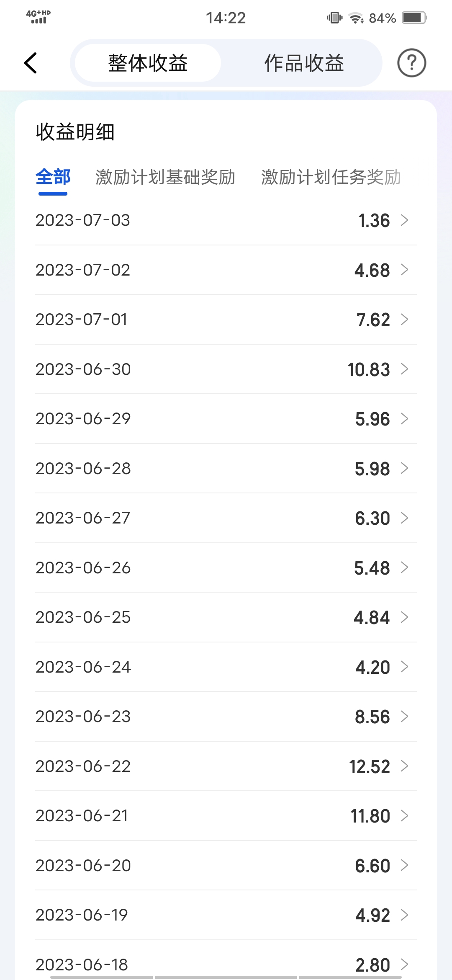Open the help question mark icon
Screen dimensions: 452x980
(411, 63)
